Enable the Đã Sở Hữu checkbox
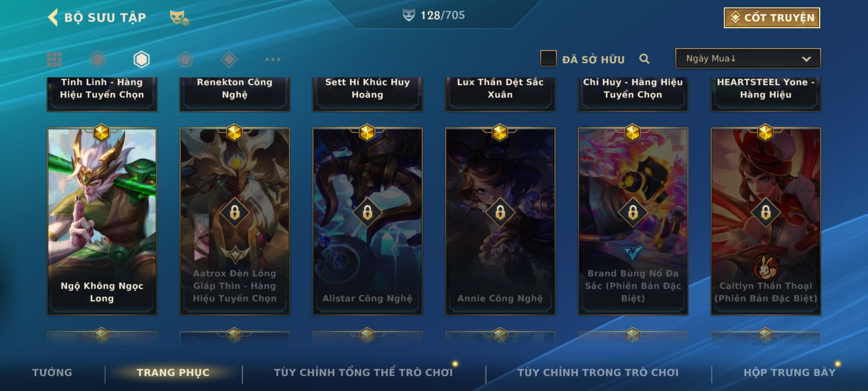 548,59
